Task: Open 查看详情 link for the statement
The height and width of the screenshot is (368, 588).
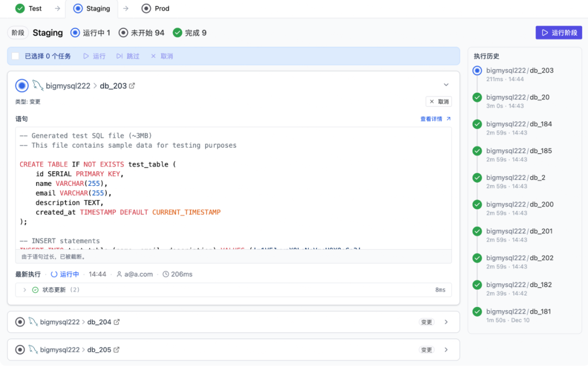Action: [x=436, y=119]
